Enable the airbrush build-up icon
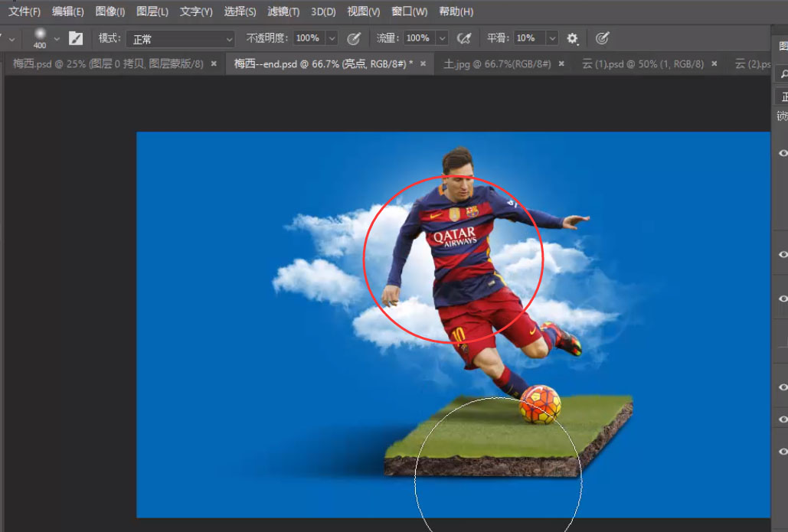 [464, 38]
